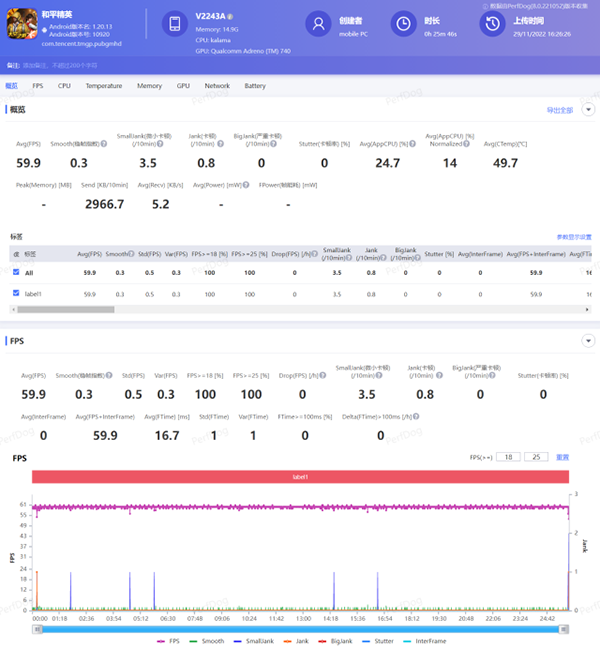Click the FPS threshold field showing 18

tap(509, 457)
